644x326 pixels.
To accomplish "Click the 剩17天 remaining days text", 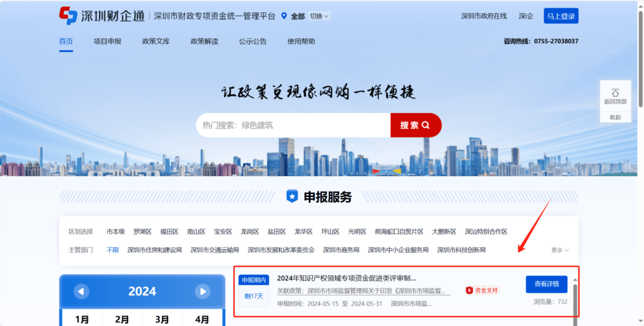I will 254,296.
